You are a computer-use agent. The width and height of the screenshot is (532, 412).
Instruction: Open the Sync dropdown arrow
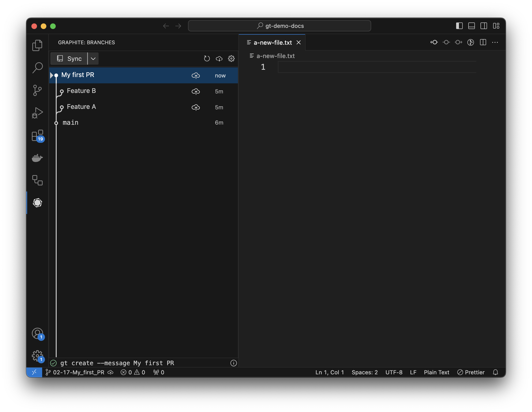coord(93,59)
